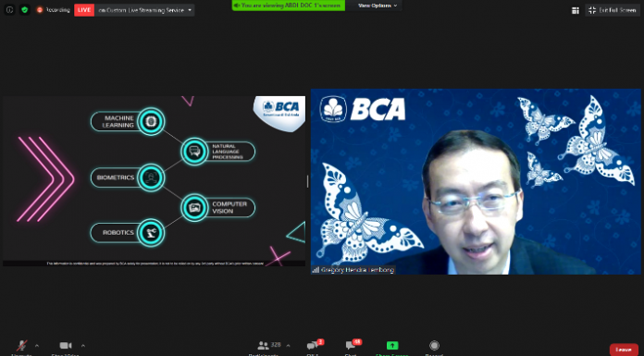
Task: Click the 'MACHINE LEARNING' label on the slide
Action: (118, 121)
